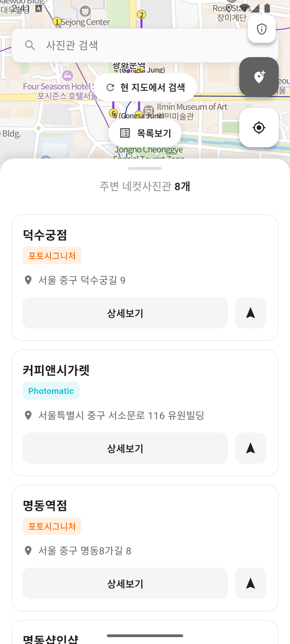The width and height of the screenshot is (290, 644).
Task: Select map marker 1 near Sejong Center
Action: [57, 20]
